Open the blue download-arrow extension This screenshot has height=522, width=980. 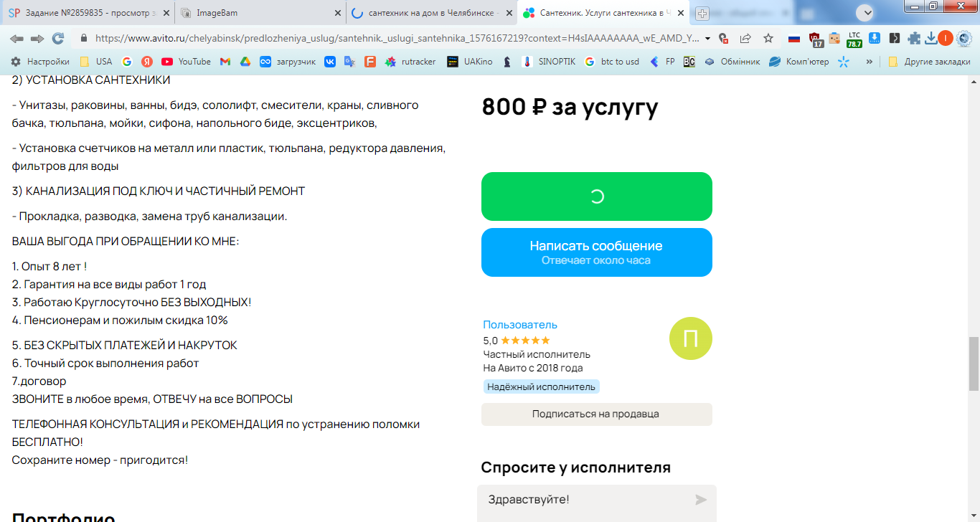click(x=875, y=39)
